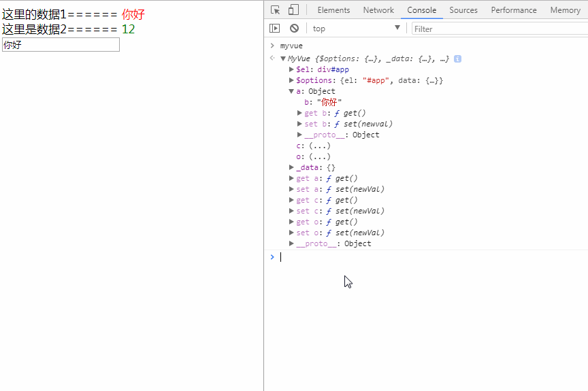
Task: Click the MyVue object info badge
Action: point(457,58)
